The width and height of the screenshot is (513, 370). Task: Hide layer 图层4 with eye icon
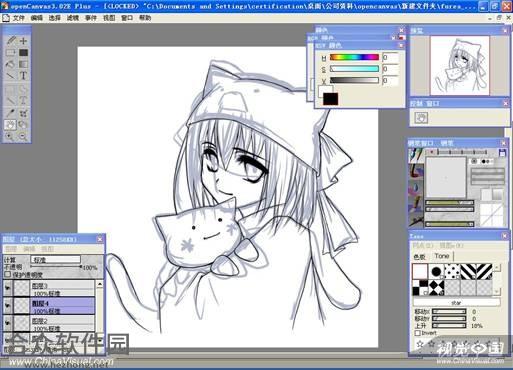[x=7, y=306]
